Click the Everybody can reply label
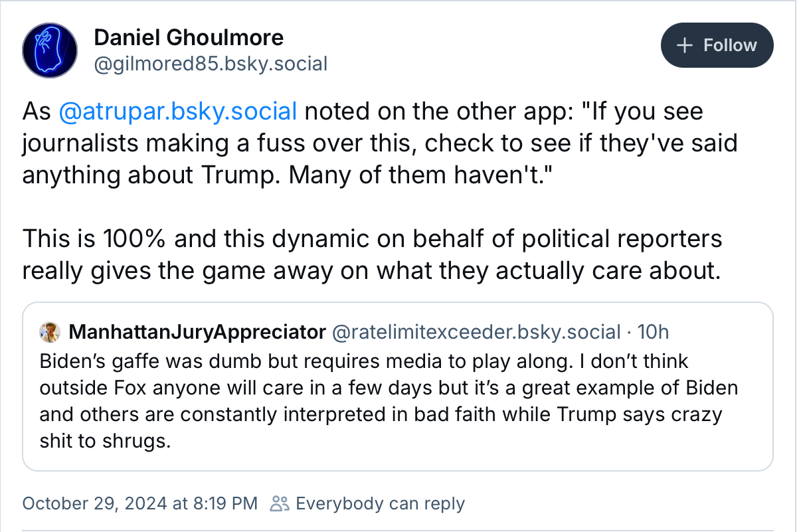Viewport: 803px width, 532px height. [380, 503]
